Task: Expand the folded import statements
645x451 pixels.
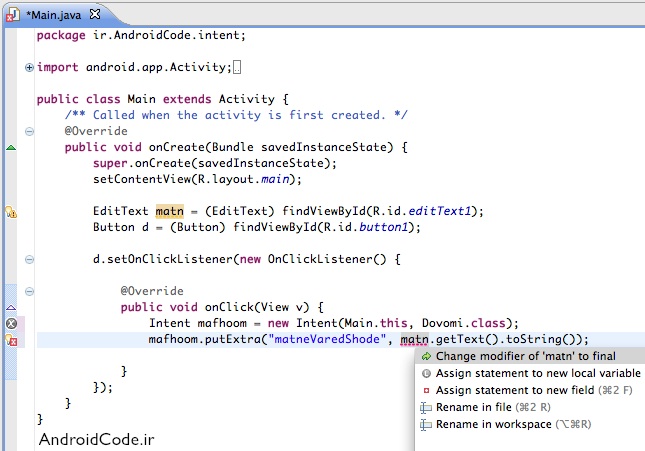Action: (29, 68)
